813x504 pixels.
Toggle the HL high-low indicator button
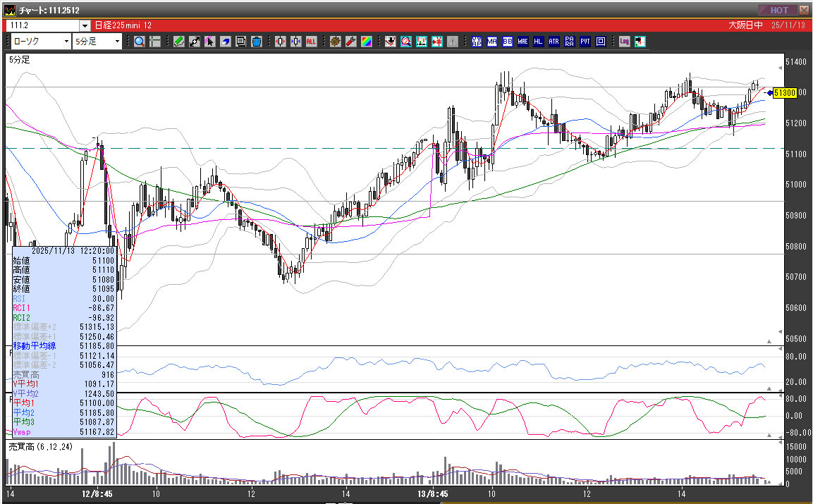(x=539, y=42)
